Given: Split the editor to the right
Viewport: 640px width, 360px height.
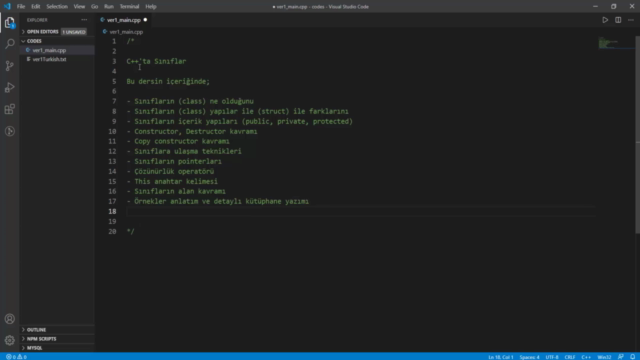Looking at the screenshot, I should (618, 20).
